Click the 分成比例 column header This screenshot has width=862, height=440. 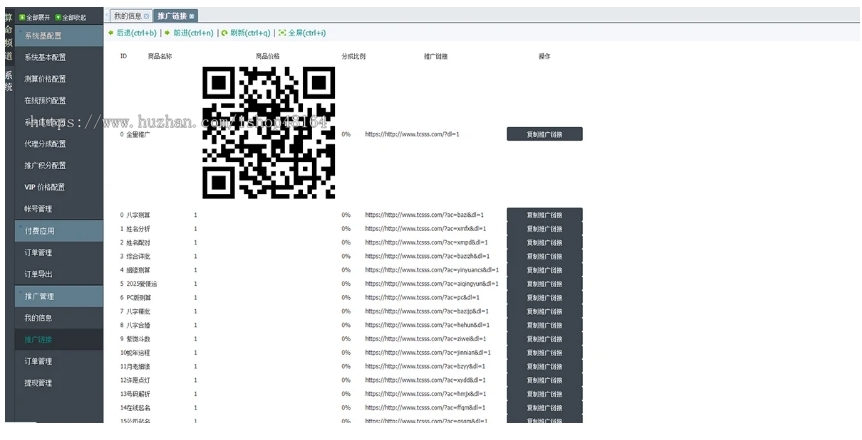(x=353, y=56)
